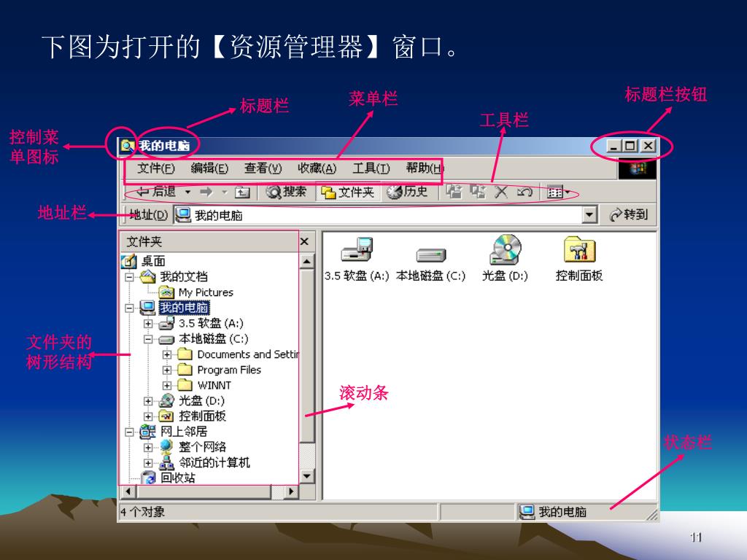This screenshot has width=747, height=560.
Task: Click the 转到 Go button
Action: click(x=629, y=215)
